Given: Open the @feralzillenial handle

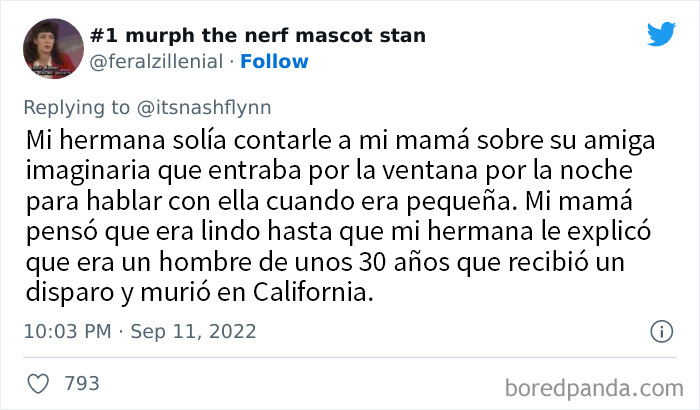Looking at the screenshot, I should point(158,62).
